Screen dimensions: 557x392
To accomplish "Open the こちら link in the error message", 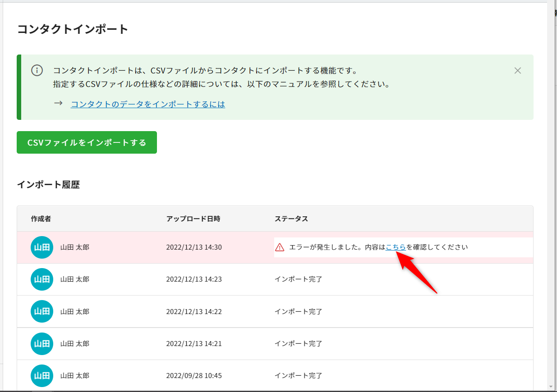I will 396,247.
